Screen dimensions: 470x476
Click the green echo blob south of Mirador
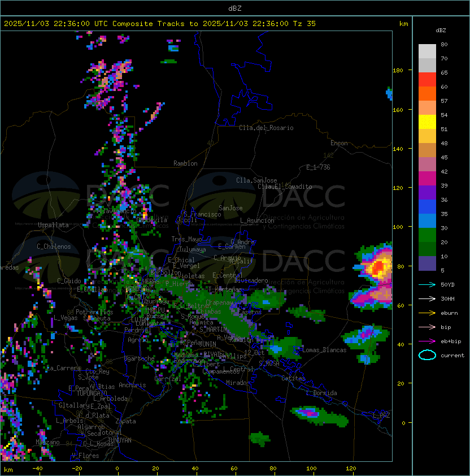pyautogui.click(x=259, y=439)
